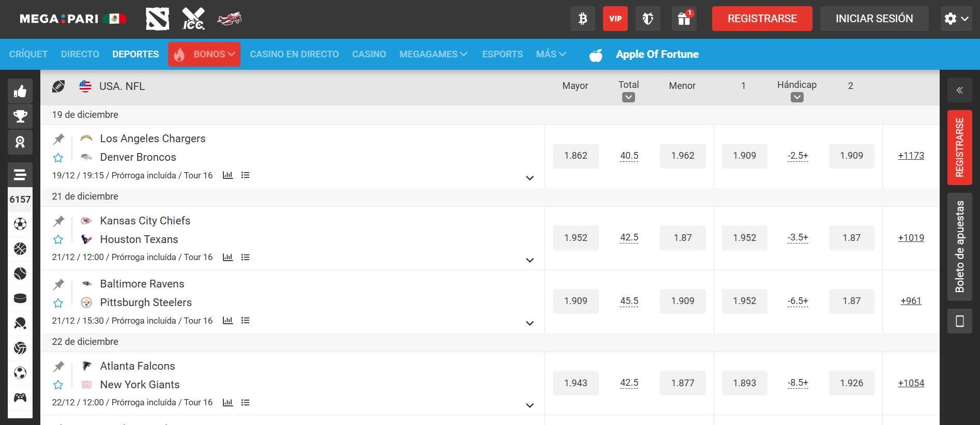
Task: Collapse the right side panel
Action: click(960, 90)
